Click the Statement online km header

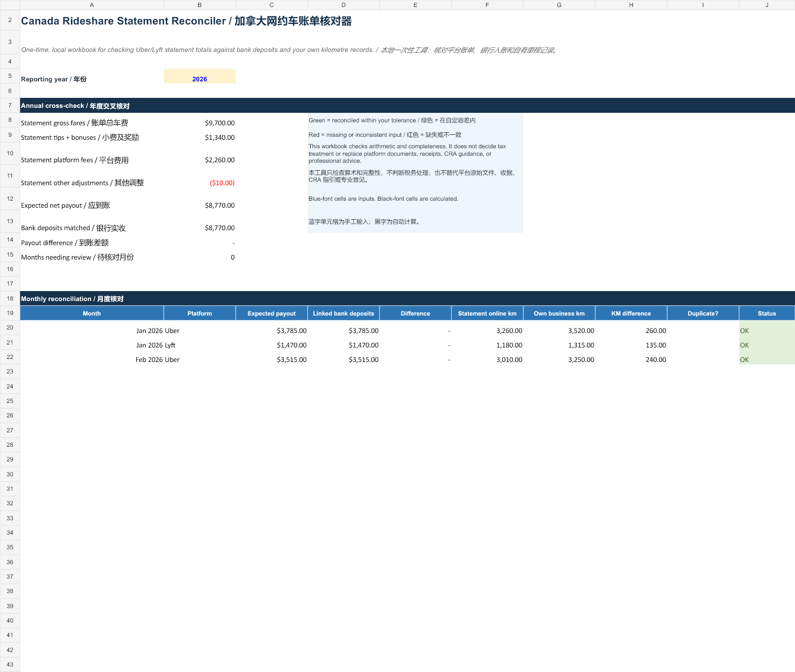click(487, 313)
